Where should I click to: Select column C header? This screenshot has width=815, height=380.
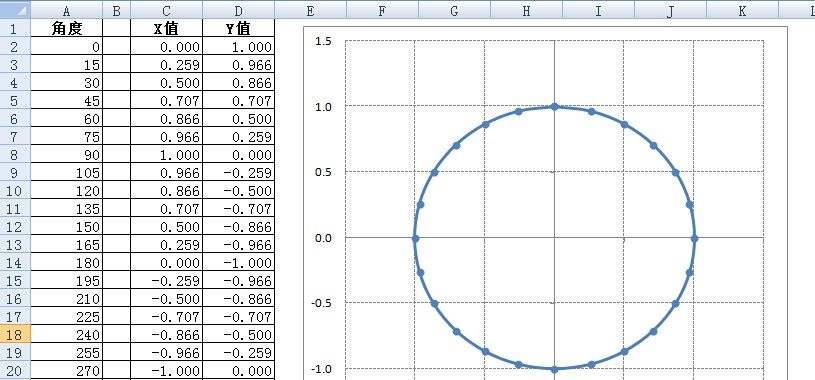(x=166, y=10)
